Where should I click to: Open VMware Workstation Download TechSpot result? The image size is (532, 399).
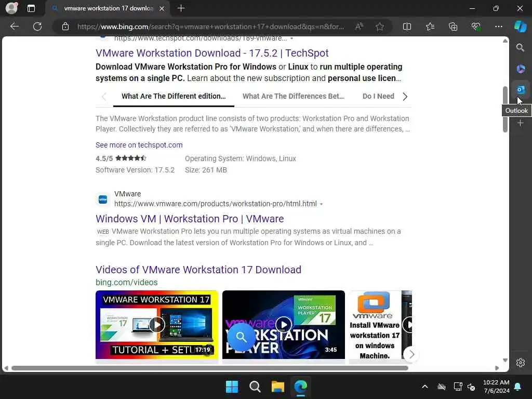[212, 54]
